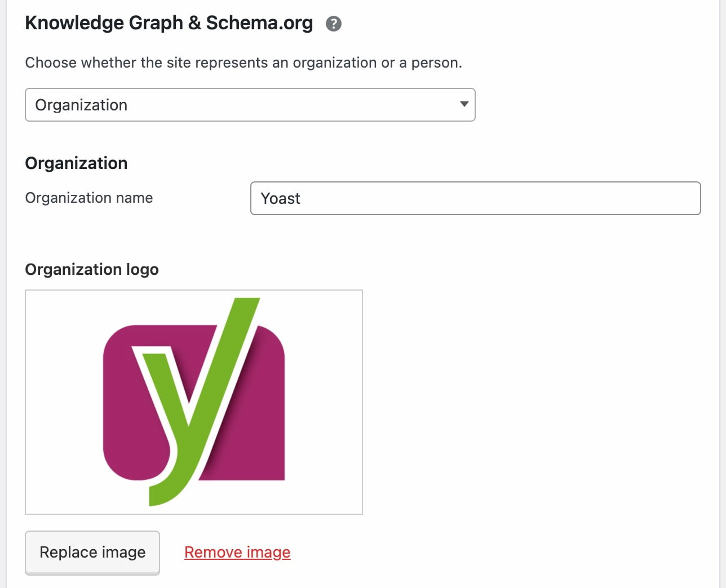Image resolution: width=726 pixels, height=588 pixels.
Task: Click 'Organization' text in the select box
Action: coord(81,105)
